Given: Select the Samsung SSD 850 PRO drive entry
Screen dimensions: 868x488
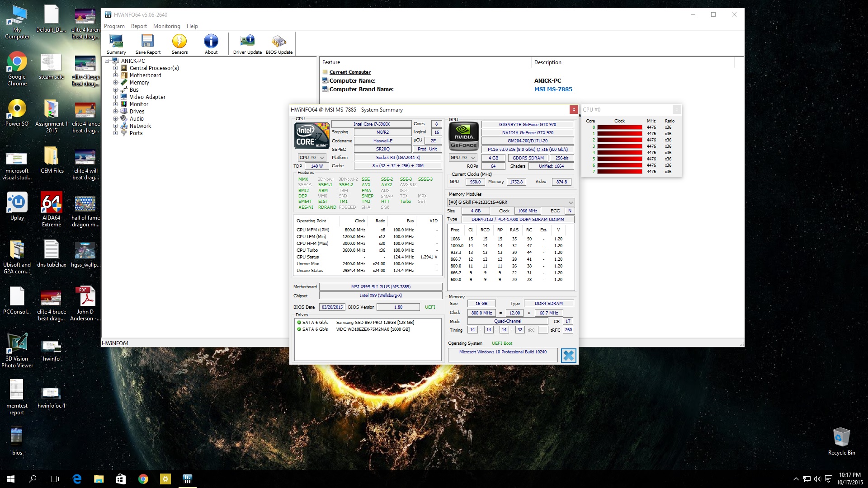Looking at the screenshot, I should click(x=368, y=323).
